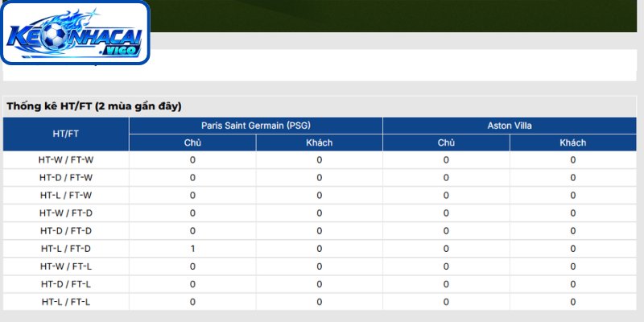This screenshot has height=322, width=644.
Task: Select the HT-D / FT-D row label
Action: click(66, 231)
